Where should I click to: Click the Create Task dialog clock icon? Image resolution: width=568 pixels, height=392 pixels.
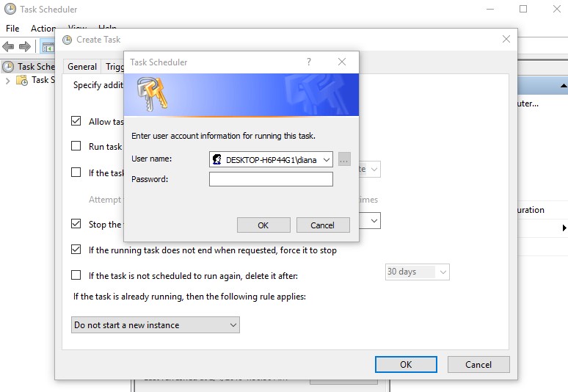tap(67, 40)
